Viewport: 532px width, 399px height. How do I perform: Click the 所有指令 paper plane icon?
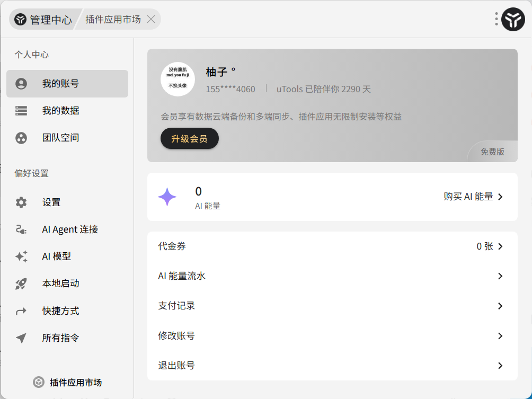tap(21, 338)
